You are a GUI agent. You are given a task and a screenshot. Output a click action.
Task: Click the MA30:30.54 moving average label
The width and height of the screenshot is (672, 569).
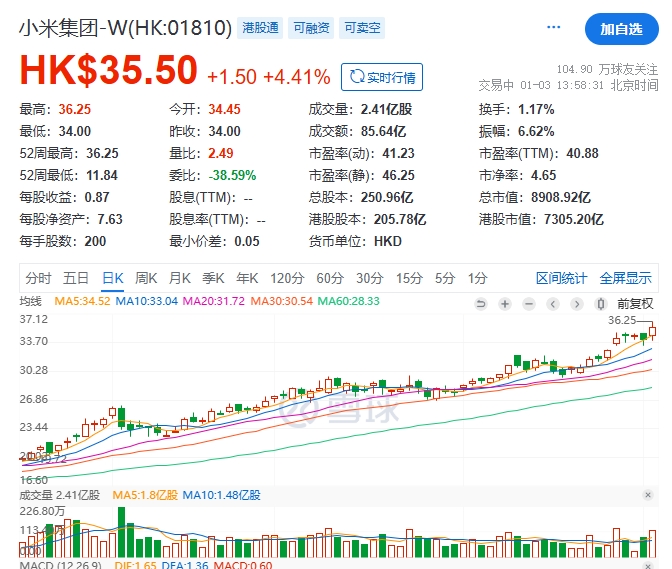tap(282, 301)
